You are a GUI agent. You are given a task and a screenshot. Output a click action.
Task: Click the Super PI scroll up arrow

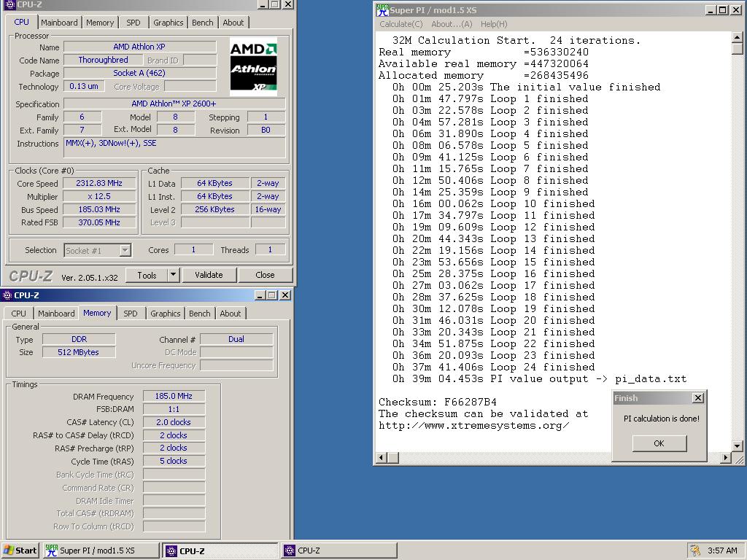click(737, 38)
